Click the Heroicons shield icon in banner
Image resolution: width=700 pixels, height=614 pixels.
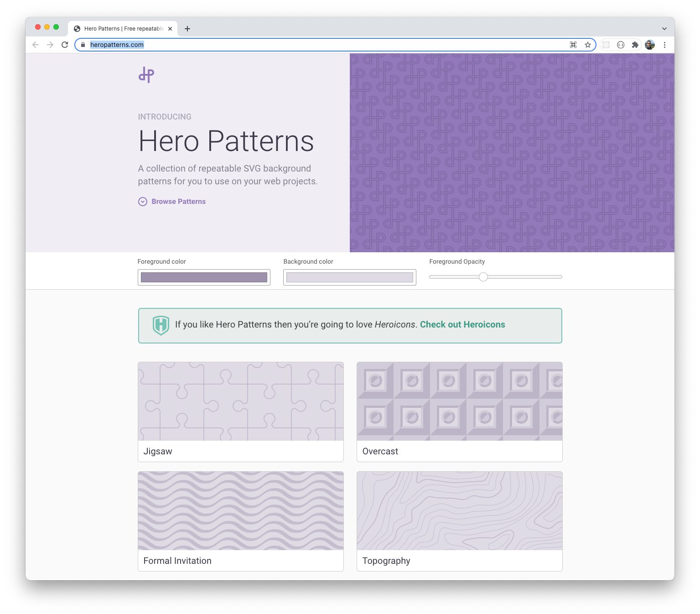click(161, 325)
